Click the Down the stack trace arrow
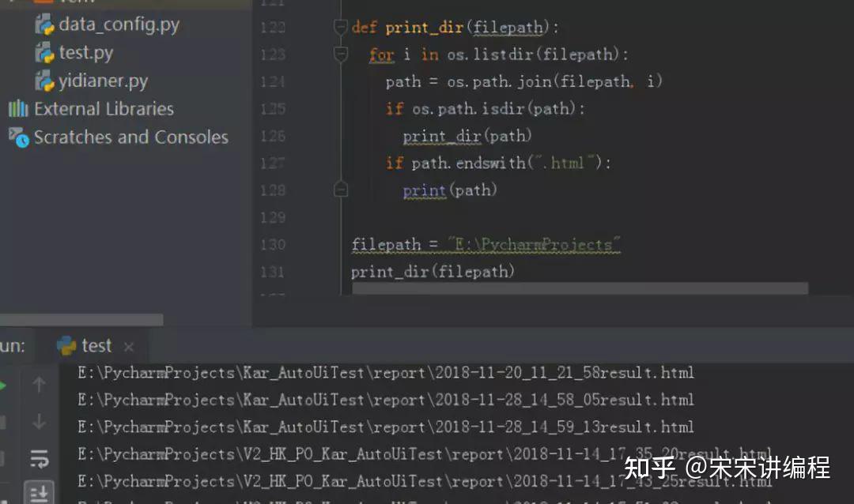854x504 pixels. 39,421
